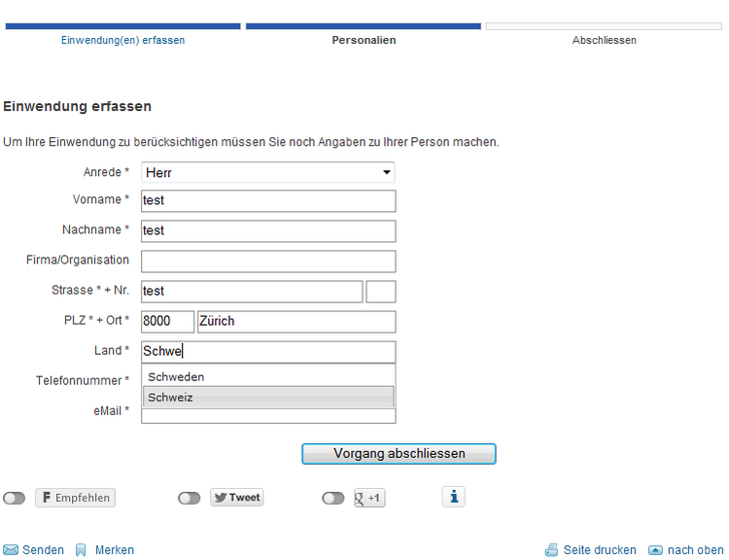Click the Twitter Tweet button
The height and width of the screenshot is (560, 729).
pyautogui.click(x=237, y=498)
